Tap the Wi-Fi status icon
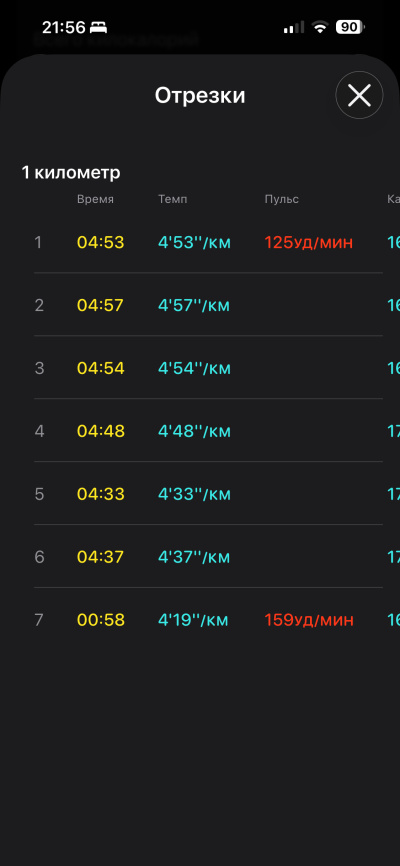This screenshot has height=866, width=400. coord(319,27)
